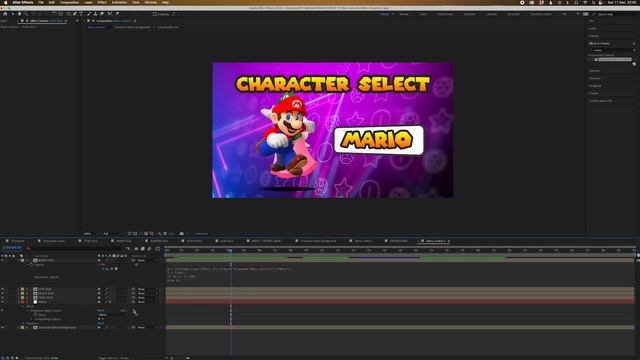The height and width of the screenshot is (360, 640).
Task: Switch to the Libraries workspace
Action: point(491,14)
